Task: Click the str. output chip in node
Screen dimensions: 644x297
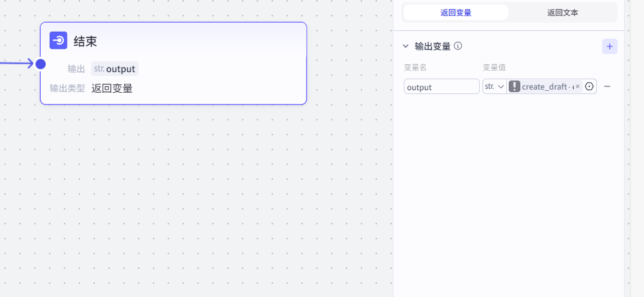Action: click(x=115, y=68)
